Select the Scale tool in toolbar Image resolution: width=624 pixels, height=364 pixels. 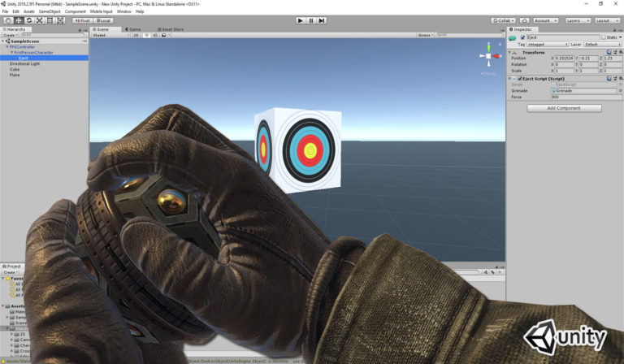[x=39, y=20]
